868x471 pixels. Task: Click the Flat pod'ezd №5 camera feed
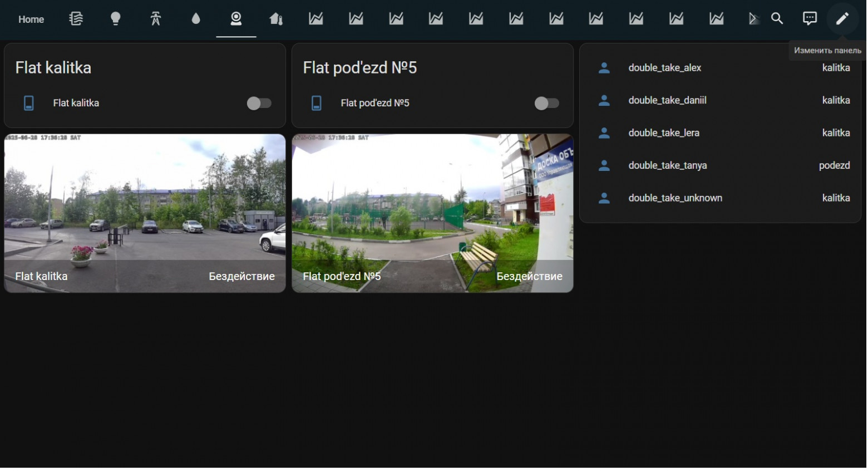(x=432, y=212)
